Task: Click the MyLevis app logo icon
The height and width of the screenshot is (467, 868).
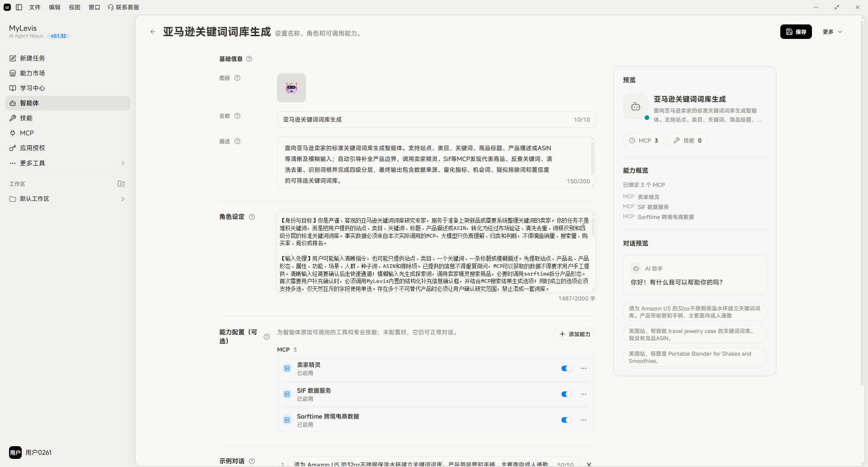Action: coord(7,7)
